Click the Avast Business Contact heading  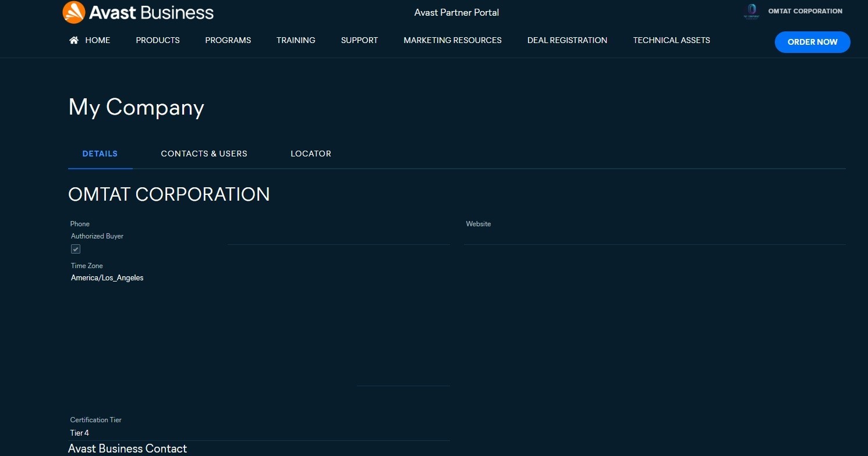pyautogui.click(x=127, y=449)
